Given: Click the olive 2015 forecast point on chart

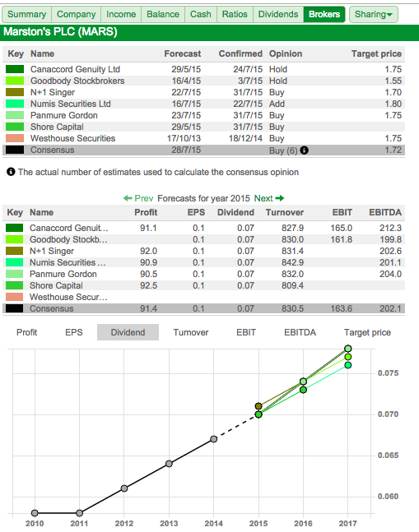Looking at the screenshot, I should click(258, 406).
